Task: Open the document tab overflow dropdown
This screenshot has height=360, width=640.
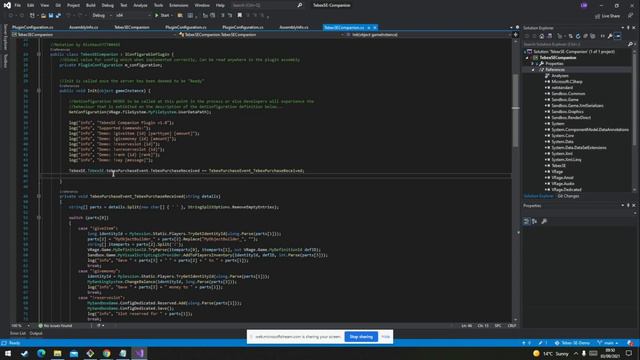Action: click(511, 27)
